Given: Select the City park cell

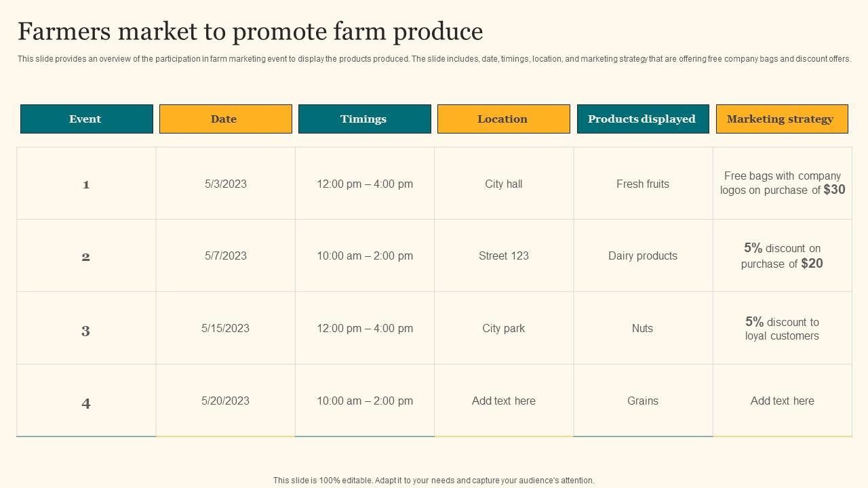Looking at the screenshot, I should click(x=504, y=328).
